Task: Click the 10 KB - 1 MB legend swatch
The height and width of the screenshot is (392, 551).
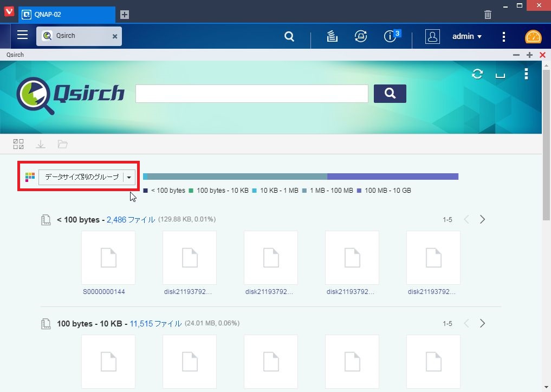Action: (255, 191)
